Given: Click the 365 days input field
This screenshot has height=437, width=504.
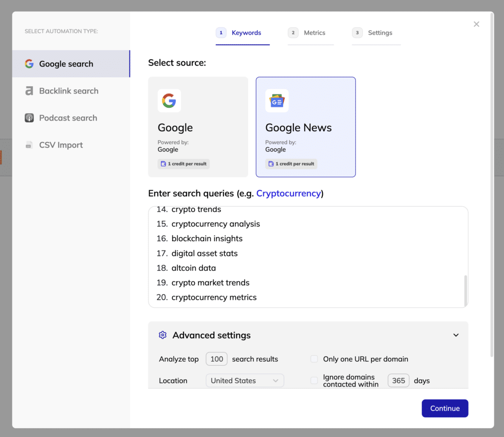Looking at the screenshot, I should click(398, 380).
